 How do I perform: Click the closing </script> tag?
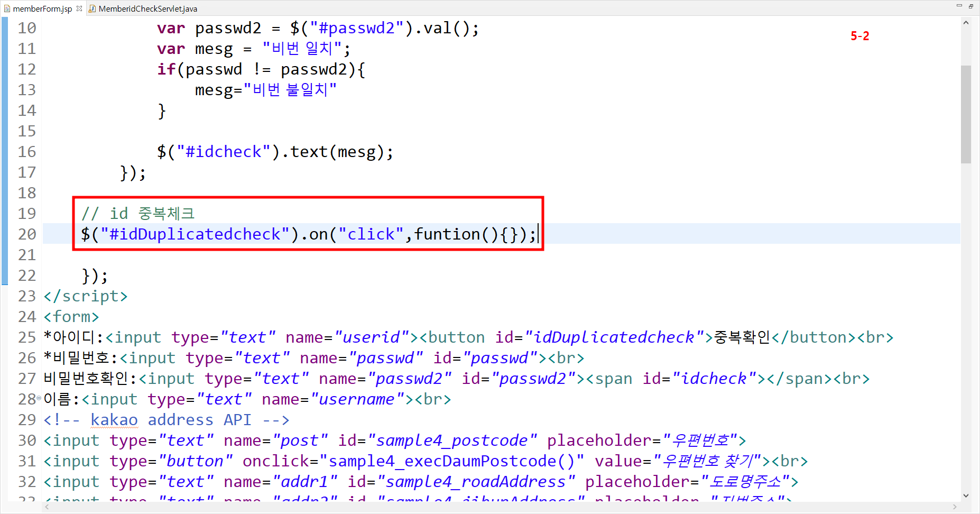[86, 296]
